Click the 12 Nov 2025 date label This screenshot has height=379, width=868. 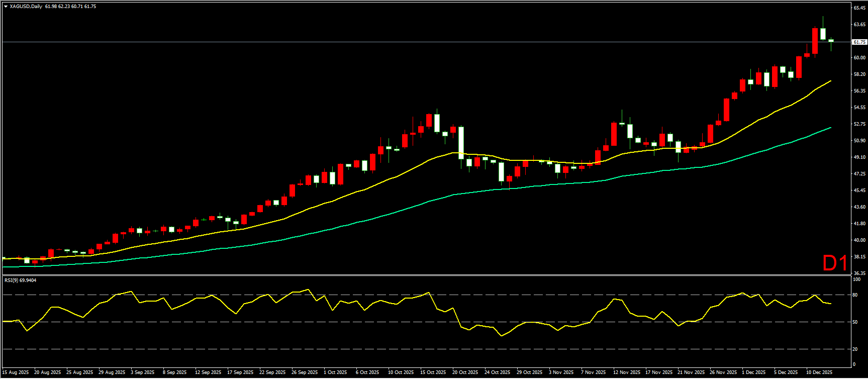coord(626,372)
